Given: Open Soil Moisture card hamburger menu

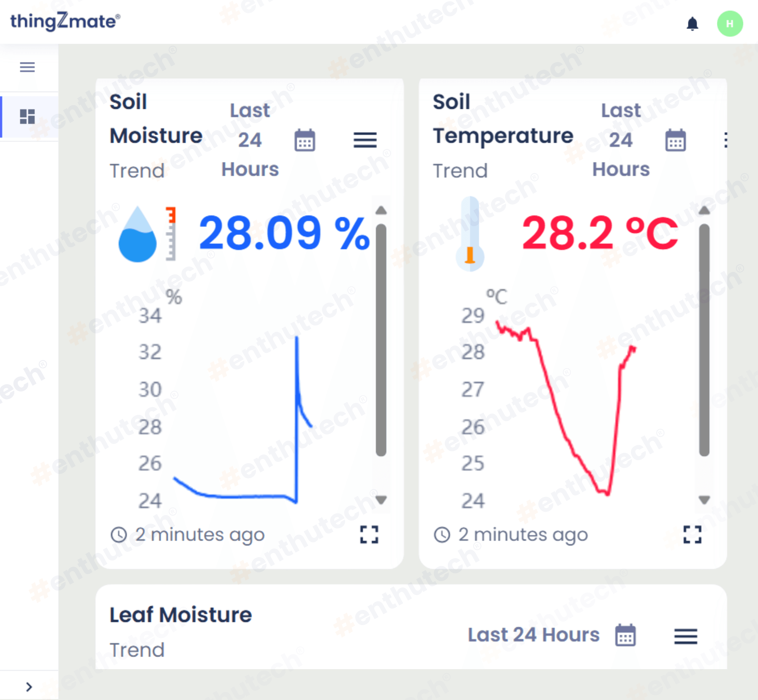Looking at the screenshot, I should (x=365, y=140).
